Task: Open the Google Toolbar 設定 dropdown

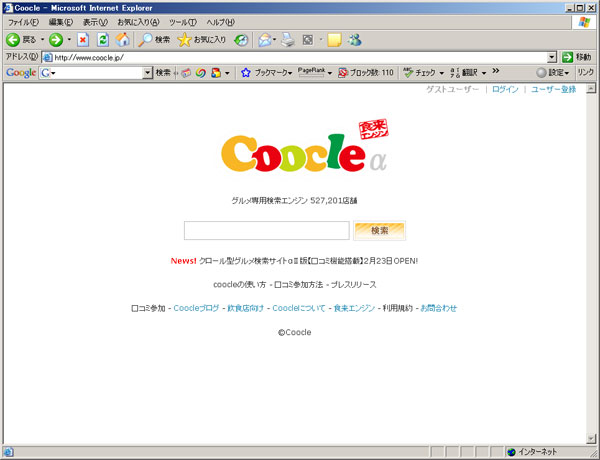Action: (x=553, y=73)
